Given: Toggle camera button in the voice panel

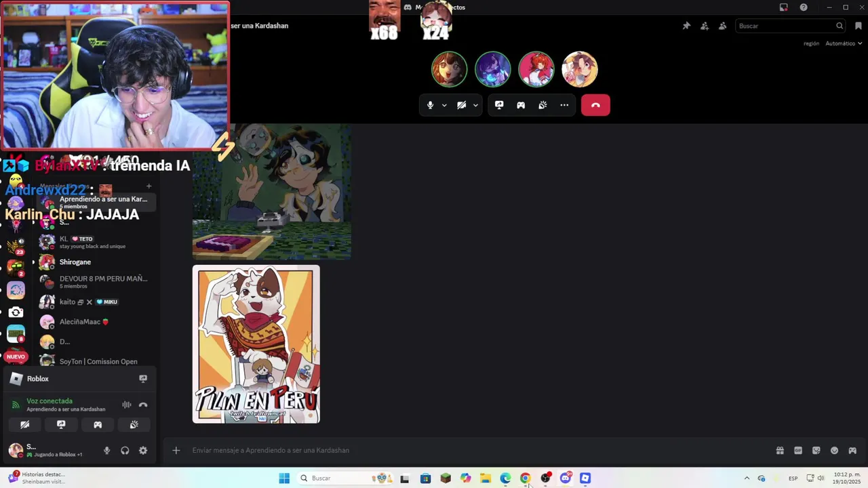Looking at the screenshot, I should coord(24,424).
